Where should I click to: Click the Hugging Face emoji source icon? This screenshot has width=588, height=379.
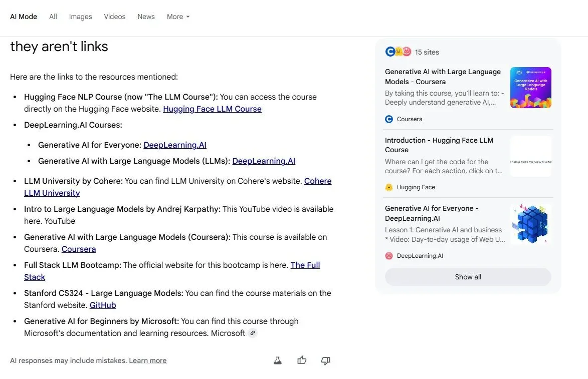[389, 187]
